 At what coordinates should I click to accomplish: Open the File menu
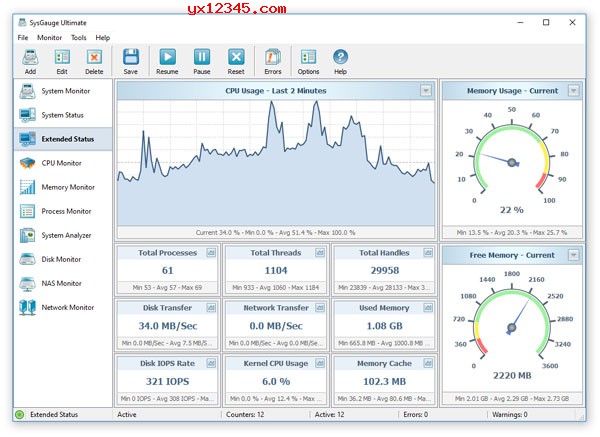pyautogui.click(x=23, y=38)
